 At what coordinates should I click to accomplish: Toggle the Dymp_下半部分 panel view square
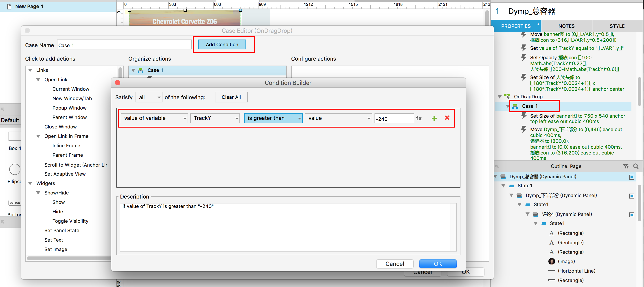pyautogui.click(x=631, y=196)
